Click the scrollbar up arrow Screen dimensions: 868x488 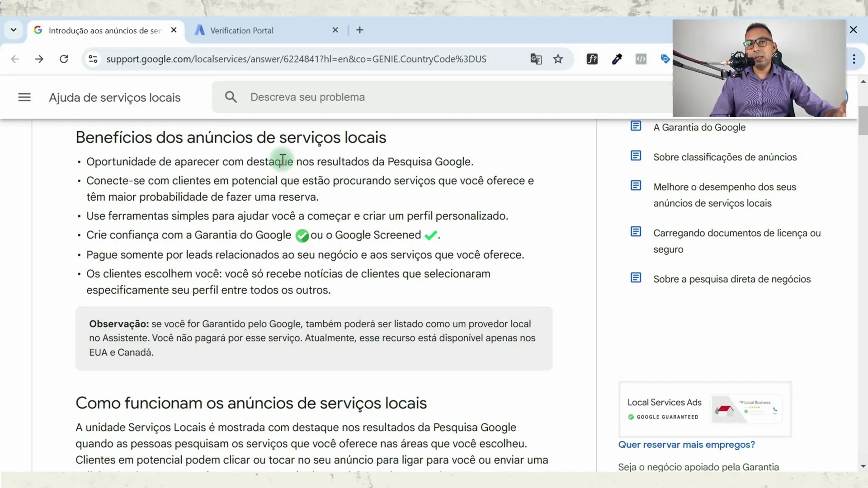tap(863, 82)
